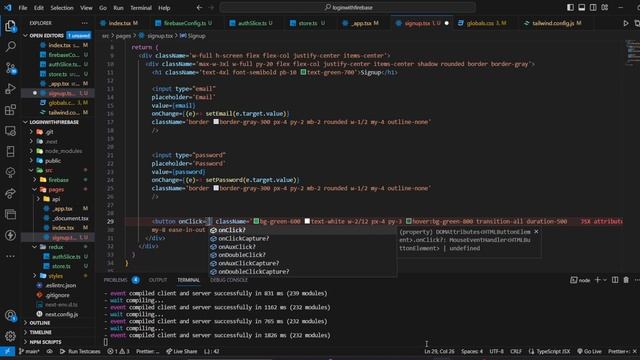The width and height of the screenshot is (640, 360).
Task: Toggle primary side bar layout icon
Action: [x=570, y=7]
